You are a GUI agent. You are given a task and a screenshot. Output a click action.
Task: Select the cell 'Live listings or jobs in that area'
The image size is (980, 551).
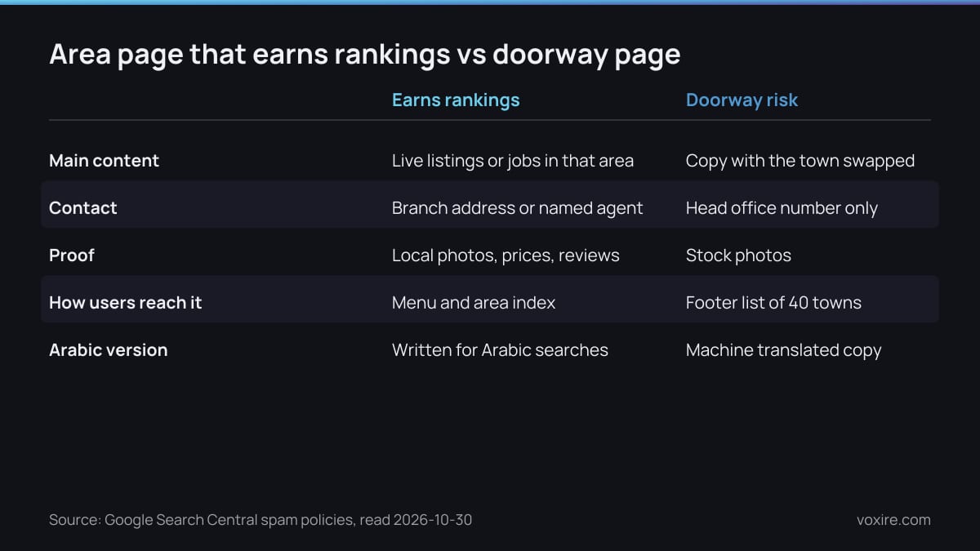[x=513, y=161]
